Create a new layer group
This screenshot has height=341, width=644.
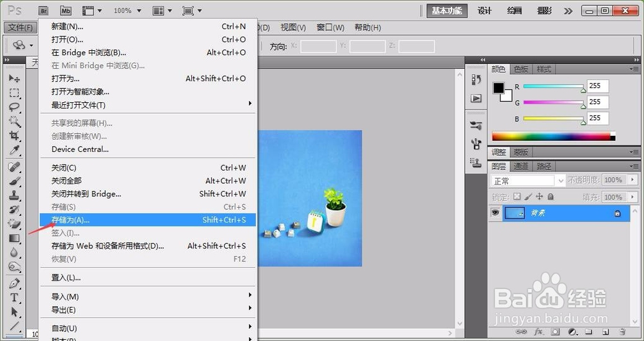click(589, 331)
